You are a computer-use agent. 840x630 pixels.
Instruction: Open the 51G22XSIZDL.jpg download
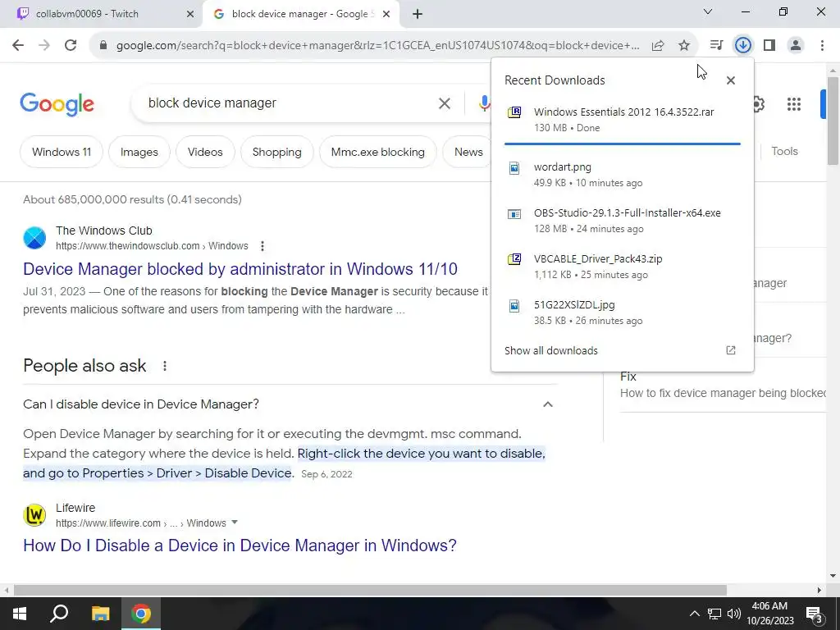click(x=623, y=313)
